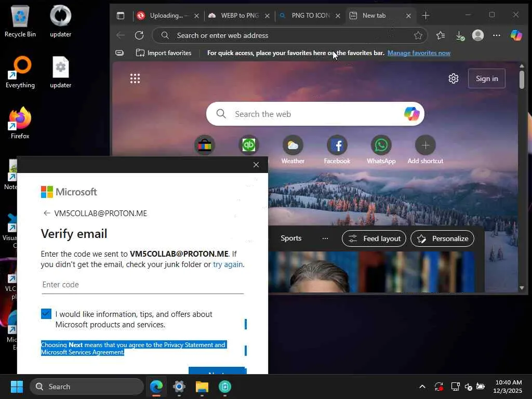Click the Edge address bar

[x=290, y=35]
